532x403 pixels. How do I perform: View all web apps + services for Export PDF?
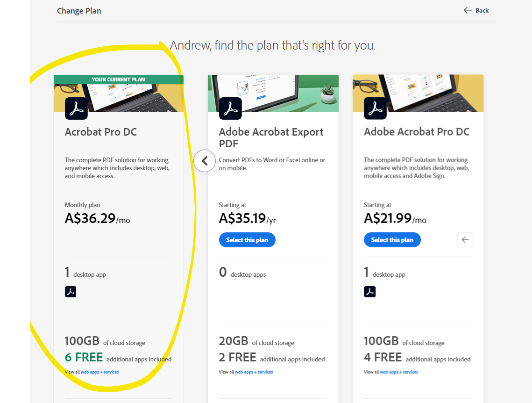(x=254, y=372)
